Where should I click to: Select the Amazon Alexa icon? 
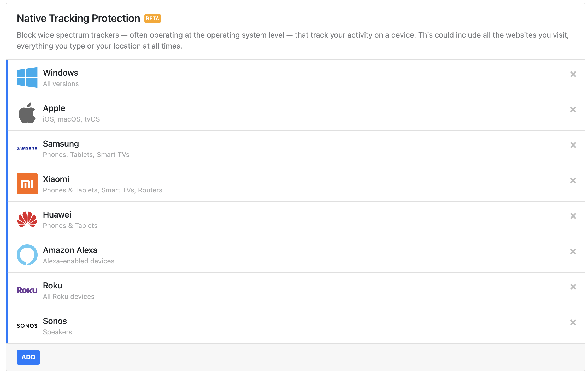[x=27, y=255]
